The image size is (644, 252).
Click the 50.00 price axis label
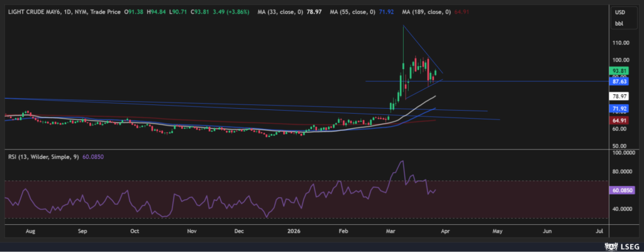click(x=619, y=146)
